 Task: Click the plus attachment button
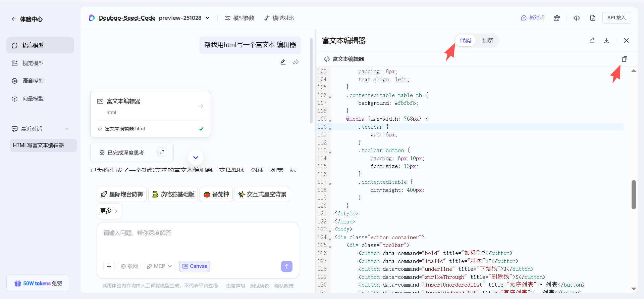click(109, 266)
